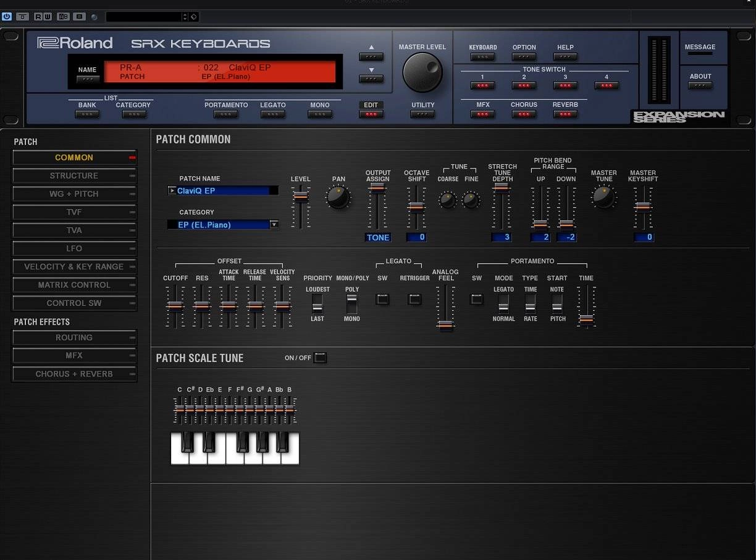Click the OPTION button
The width and height of the screenshot is (756, 560).
pyautogui.click(x=524, y=57)
